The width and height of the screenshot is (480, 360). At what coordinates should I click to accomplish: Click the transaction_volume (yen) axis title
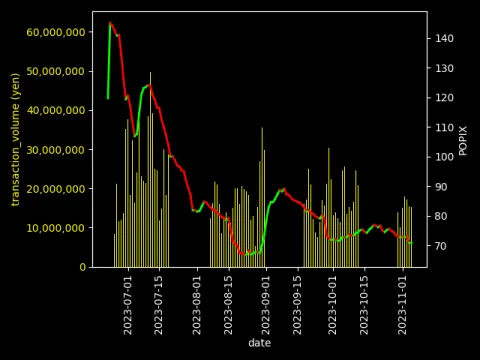[x=15, y=140]
